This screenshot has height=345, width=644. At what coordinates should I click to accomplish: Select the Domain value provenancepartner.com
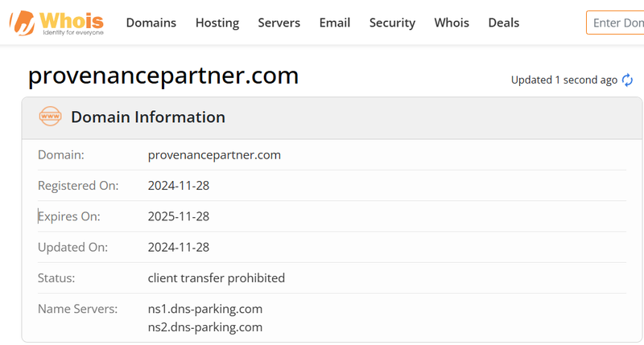pos(214,155)
